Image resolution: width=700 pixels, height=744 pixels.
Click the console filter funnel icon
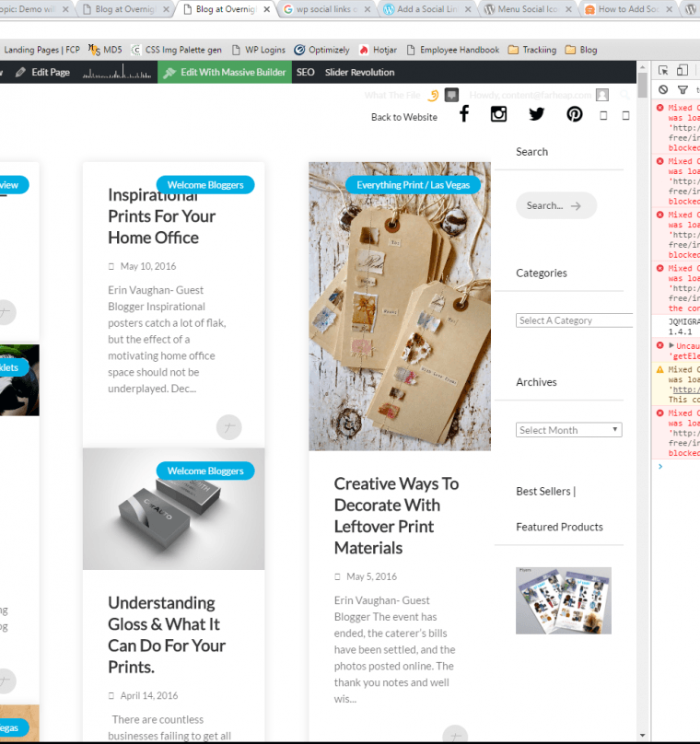coord(682,90)
